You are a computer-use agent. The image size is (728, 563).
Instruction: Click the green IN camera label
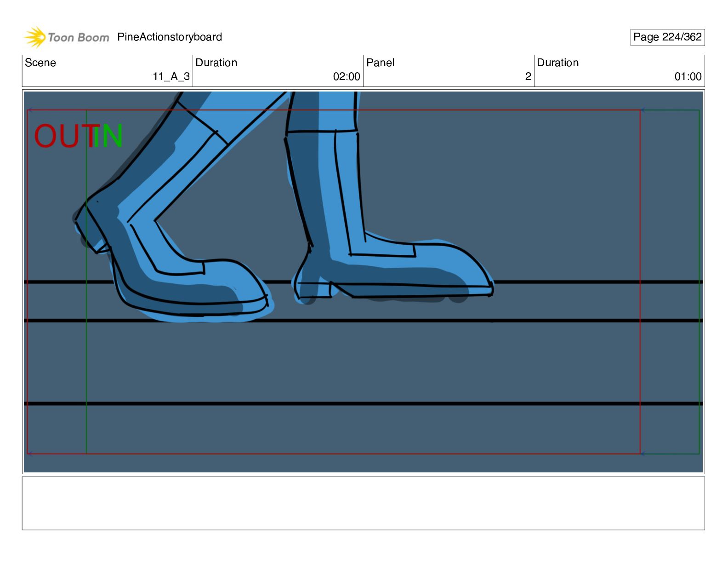coord(108,136)
